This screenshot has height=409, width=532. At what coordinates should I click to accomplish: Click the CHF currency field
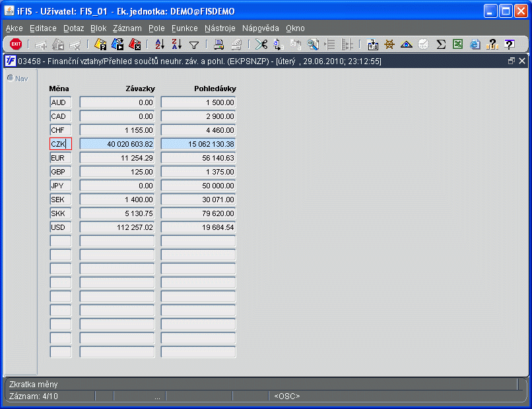pos(61,130)
